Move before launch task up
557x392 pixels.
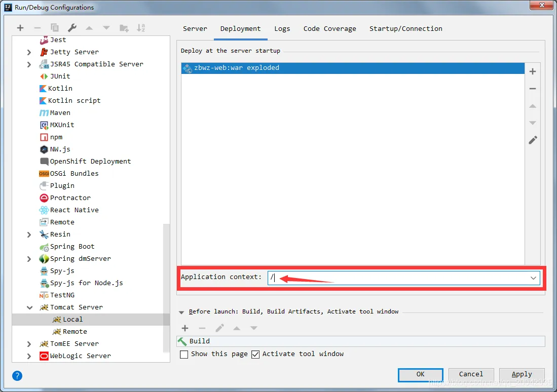[x=237, y=328]
